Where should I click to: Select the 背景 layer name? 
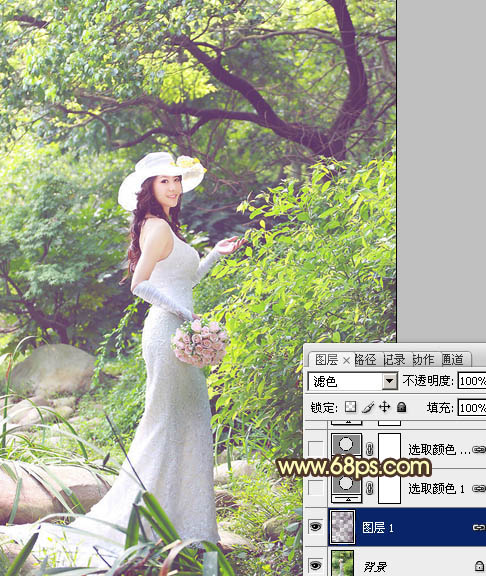click(x=375, y=567)
